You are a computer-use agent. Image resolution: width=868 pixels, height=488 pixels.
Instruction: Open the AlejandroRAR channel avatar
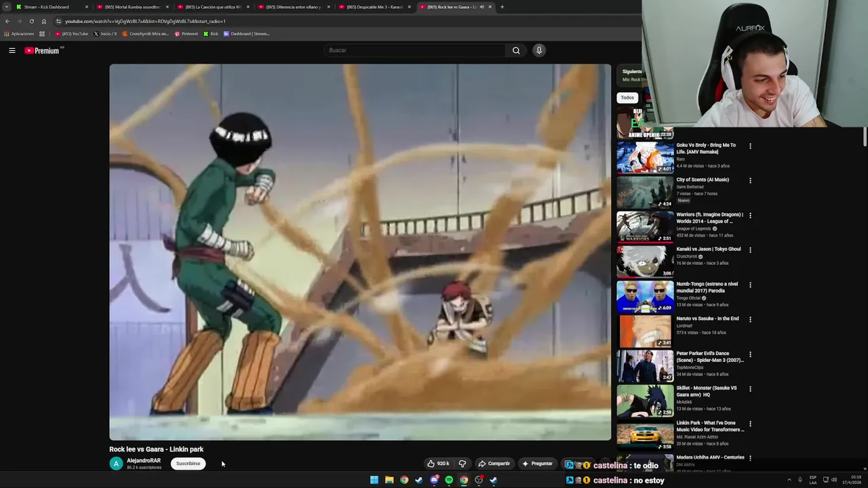(116, 464)
